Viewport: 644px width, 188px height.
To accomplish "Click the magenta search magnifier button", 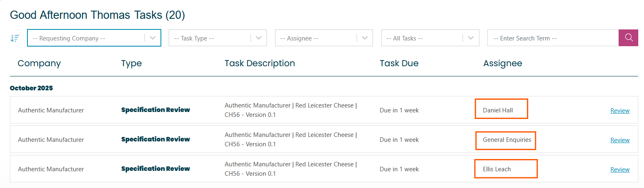I will tap(628, 38).
